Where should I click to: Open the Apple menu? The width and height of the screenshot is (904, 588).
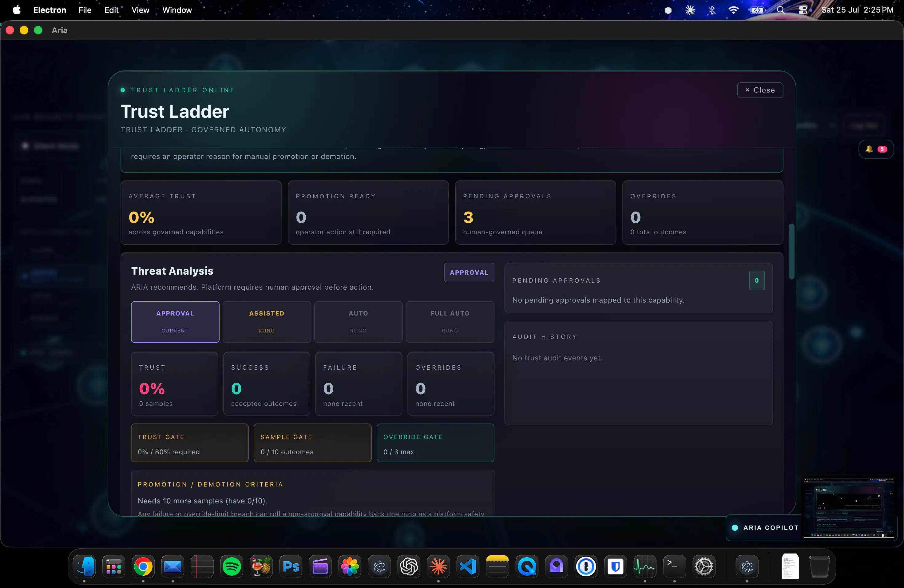tap(16, 10)
